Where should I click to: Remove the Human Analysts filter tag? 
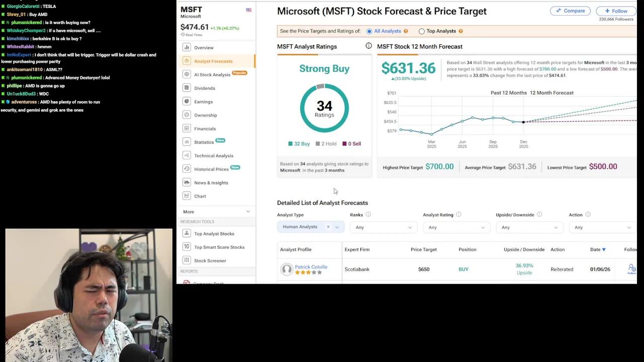click(328, 227)
